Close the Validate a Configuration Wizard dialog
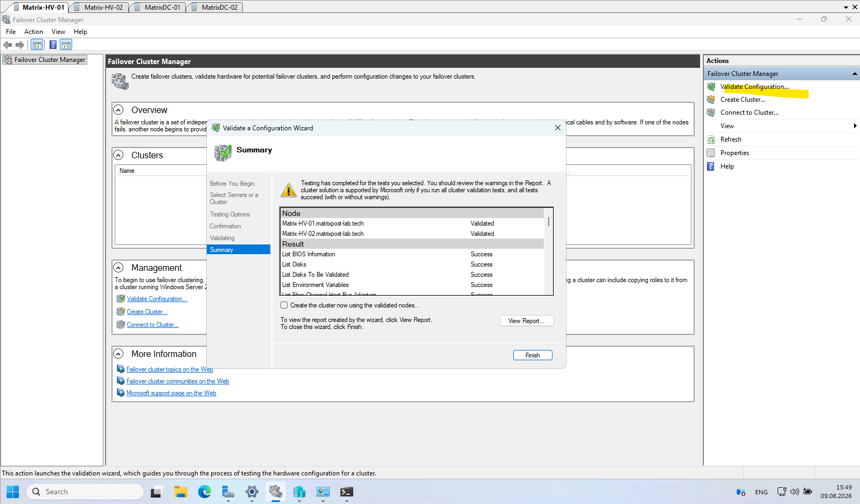Viewport: 860px width, 504px height. 558,128
